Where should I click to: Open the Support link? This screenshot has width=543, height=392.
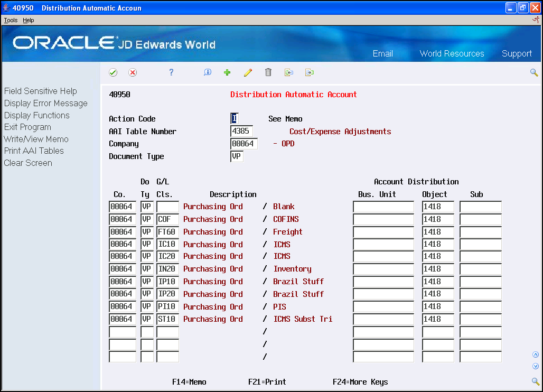(517, 54)
